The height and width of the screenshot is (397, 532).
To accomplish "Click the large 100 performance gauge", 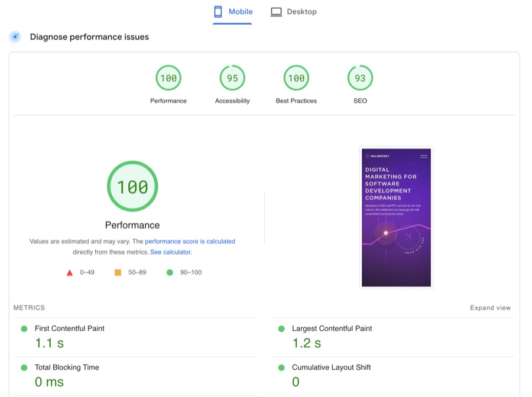I will pyautogui.click(x=132, y=186).
